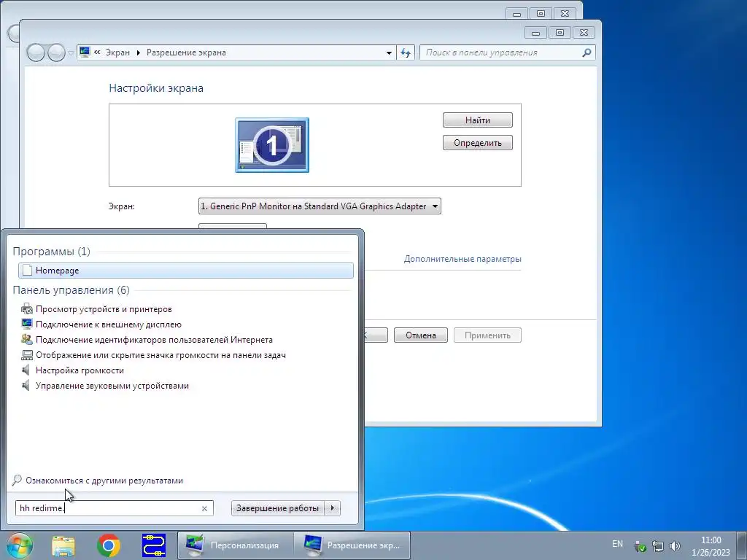The image size is (747, 560).
Task: Expand the arrow between Экран and Разрешение экрана
Action: pos(138,52)
